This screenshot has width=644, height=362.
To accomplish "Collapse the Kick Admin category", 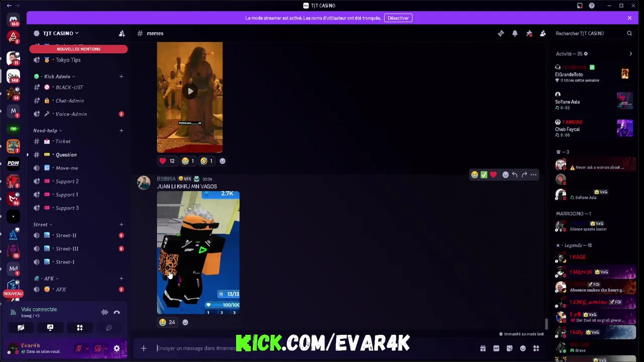I will click(x=57, y=76).
